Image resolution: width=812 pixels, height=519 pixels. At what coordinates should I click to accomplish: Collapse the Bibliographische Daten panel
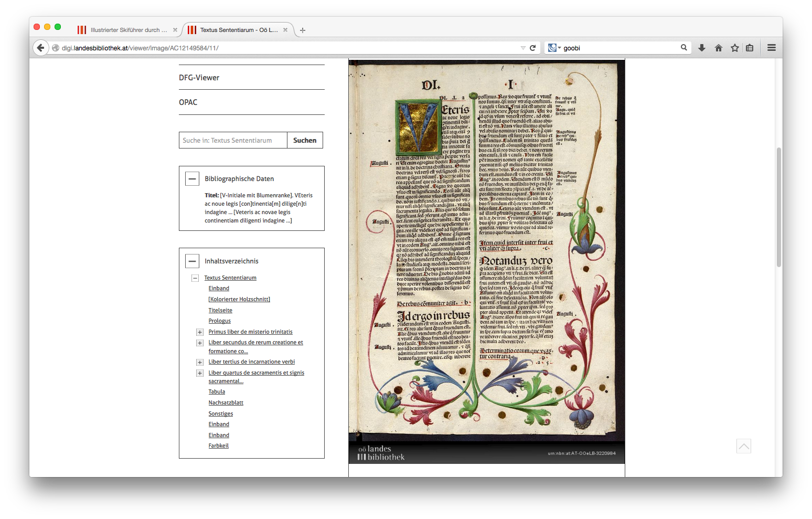[x=193, y=179]
